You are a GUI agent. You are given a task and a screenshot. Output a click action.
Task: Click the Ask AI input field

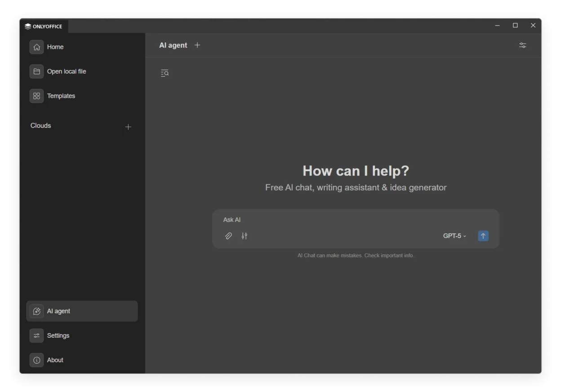tap(355, 220)
